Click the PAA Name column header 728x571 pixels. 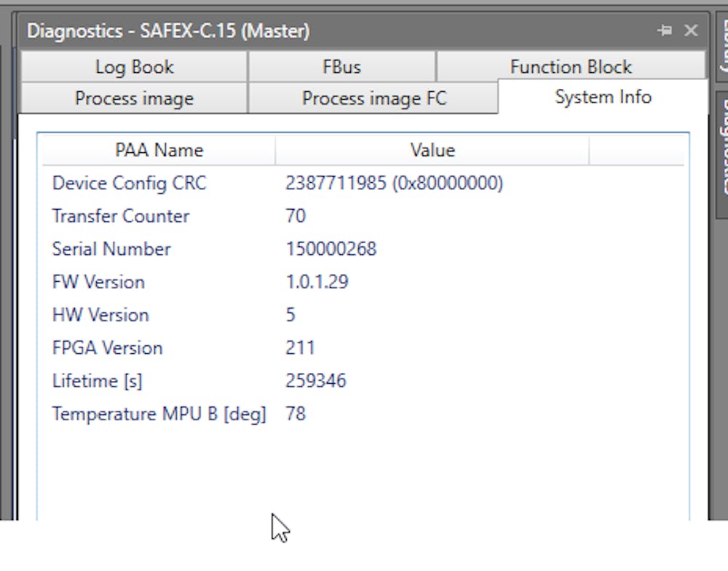[x=158, y=150]
